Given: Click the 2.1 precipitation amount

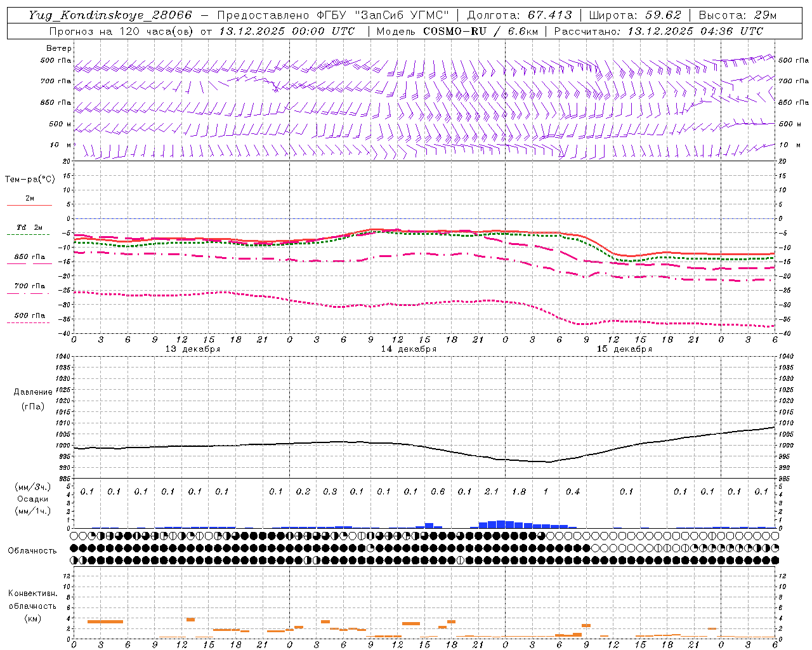Looking at the screenshot, I should tap(491, 492).
